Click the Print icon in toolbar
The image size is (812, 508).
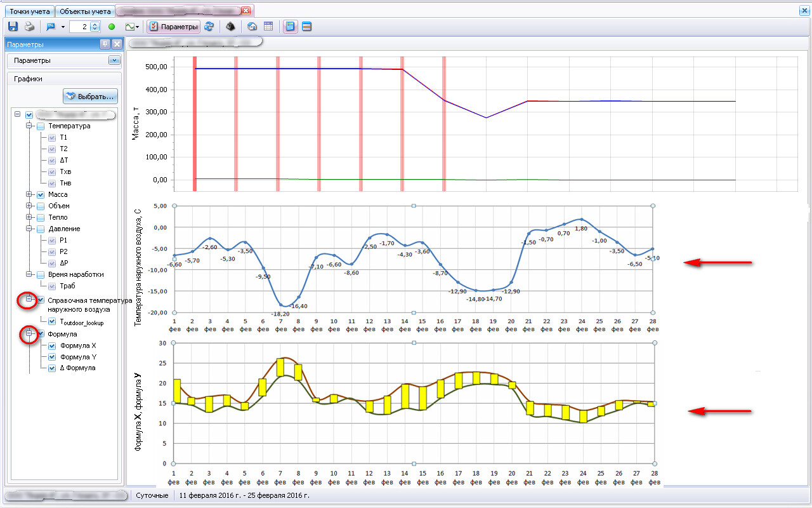(29, 27)
